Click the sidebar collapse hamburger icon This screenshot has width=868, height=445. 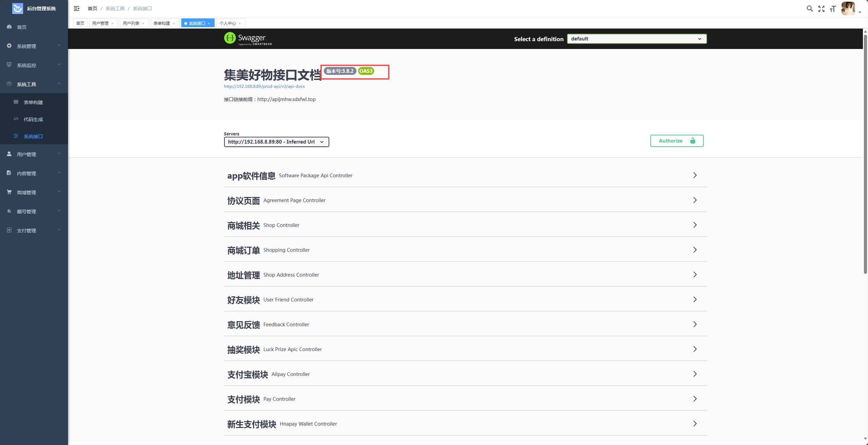[77, 9]
